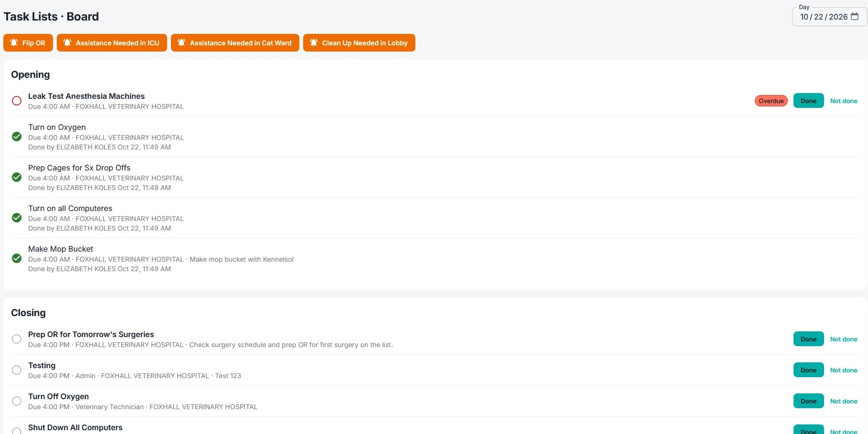868x434 pixels.
Task: Select the Turn Off Oxygen title
Action: coord(58,396)
